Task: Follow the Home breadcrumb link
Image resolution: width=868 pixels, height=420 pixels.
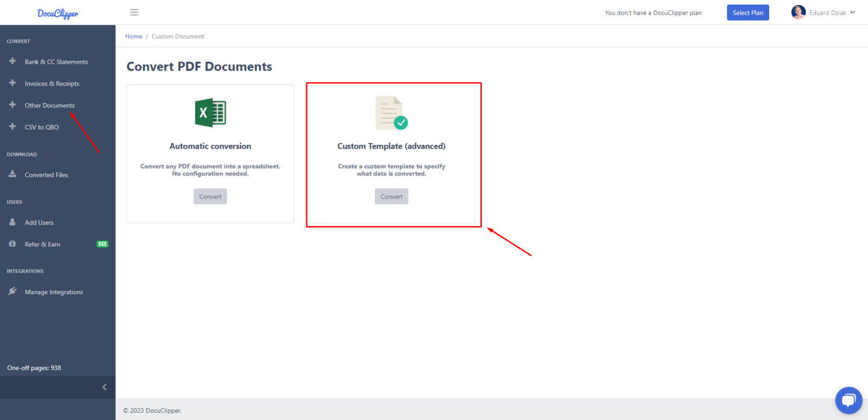Action: (x=134, y=36)
